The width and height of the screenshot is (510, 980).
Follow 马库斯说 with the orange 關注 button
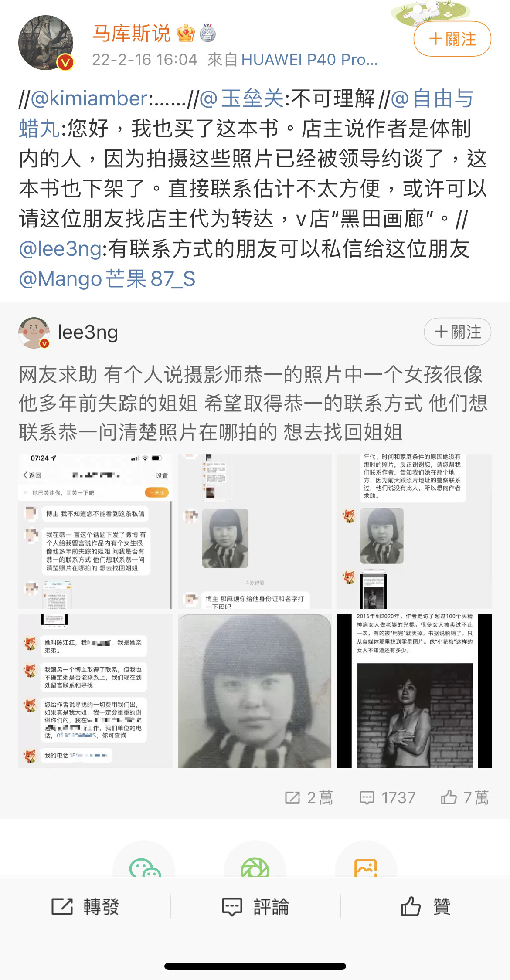(x=452, y=39)
